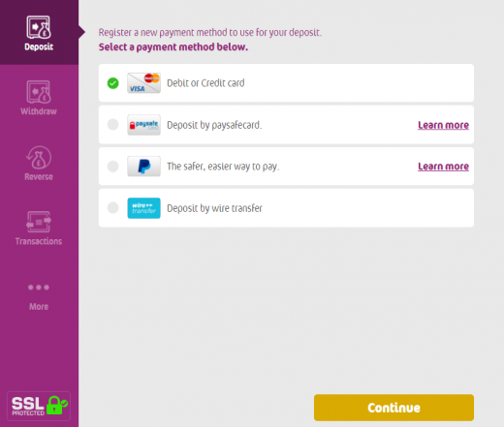504x427 pixels.
Task: Open the Transactions arrows icon
Action: coord(39,222)
